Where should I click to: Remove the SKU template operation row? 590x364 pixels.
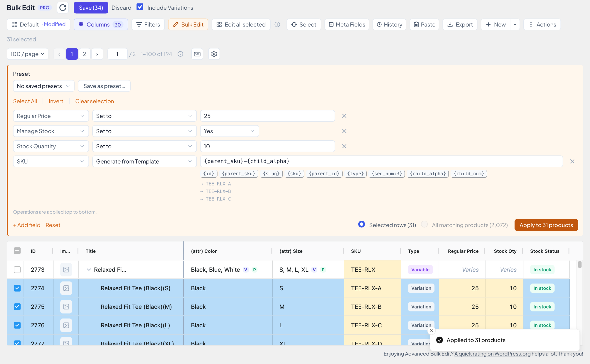[x=572, y=161]
